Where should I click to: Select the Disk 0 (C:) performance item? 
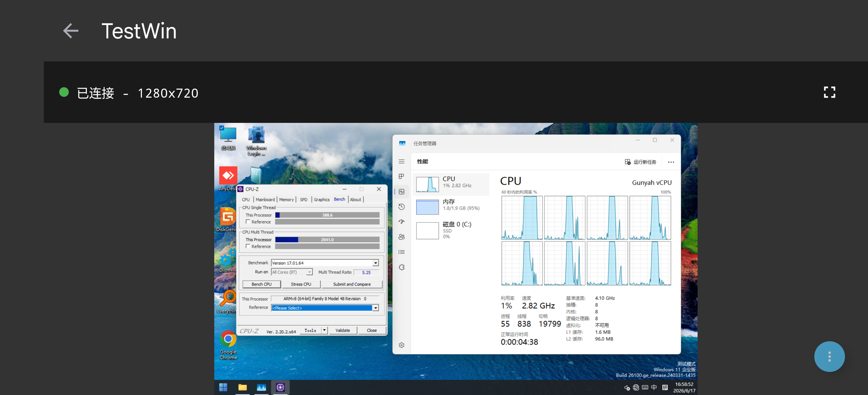[x=451, y=230]
